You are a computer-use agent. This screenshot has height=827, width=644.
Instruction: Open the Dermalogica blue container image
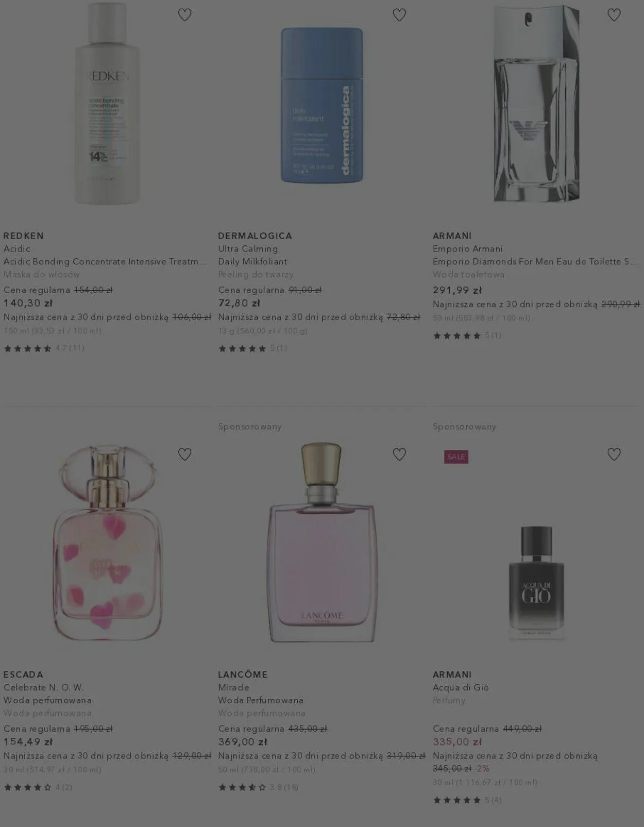322,105
